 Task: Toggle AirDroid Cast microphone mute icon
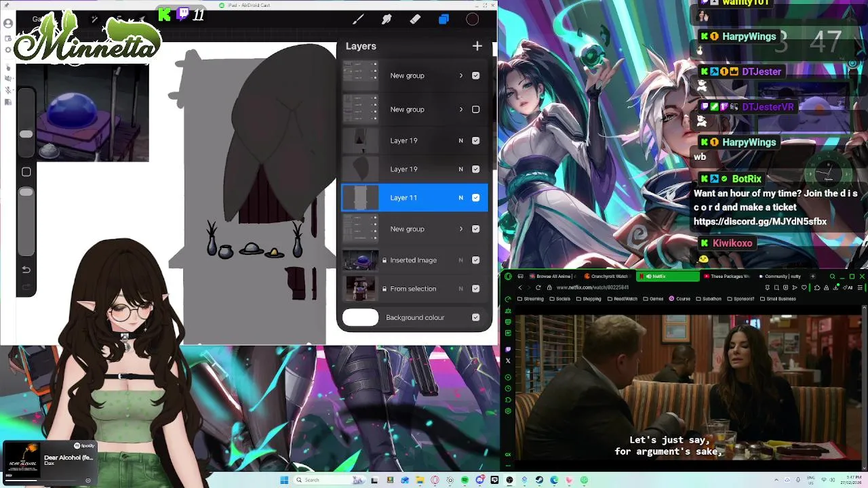pyautogui.click(x=8, y=89)
